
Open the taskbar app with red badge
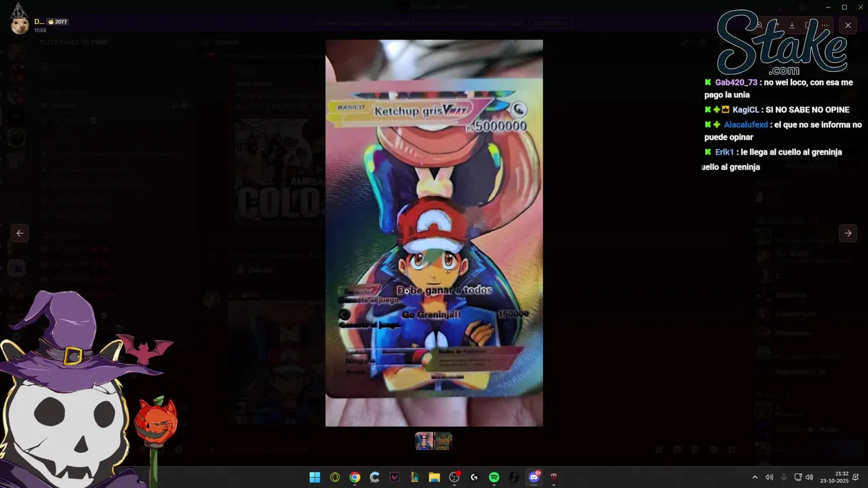coord(454,477)
